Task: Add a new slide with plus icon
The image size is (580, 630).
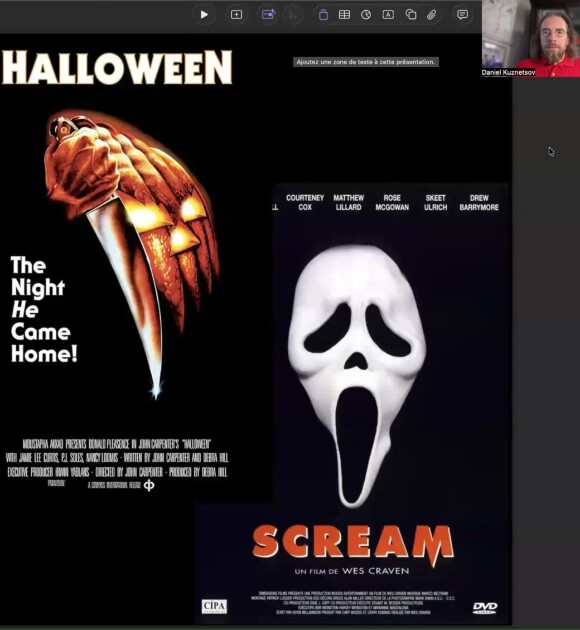Action: [236, 15]
